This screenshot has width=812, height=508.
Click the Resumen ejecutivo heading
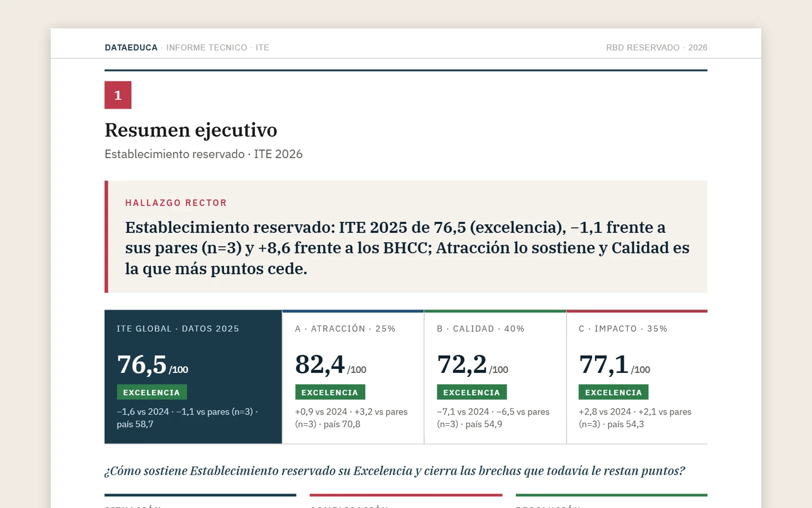[x=191, y=130]
